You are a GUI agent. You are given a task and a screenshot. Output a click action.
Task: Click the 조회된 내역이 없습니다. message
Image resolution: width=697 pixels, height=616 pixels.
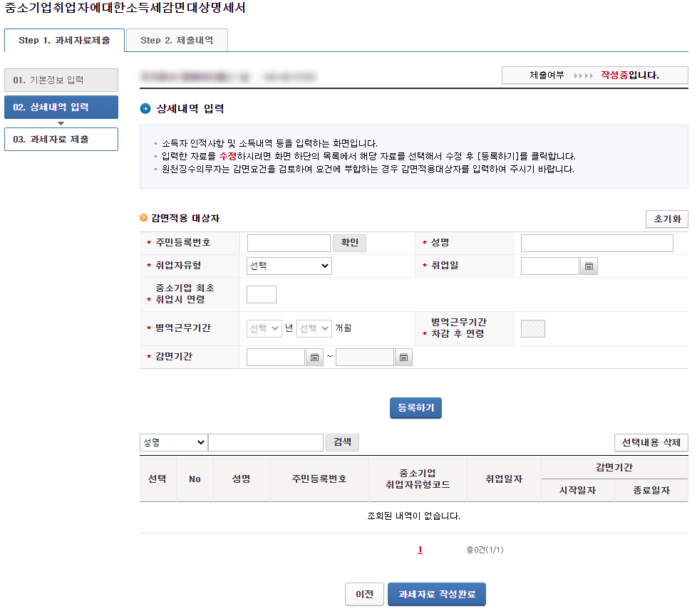(x=414, y=516)
